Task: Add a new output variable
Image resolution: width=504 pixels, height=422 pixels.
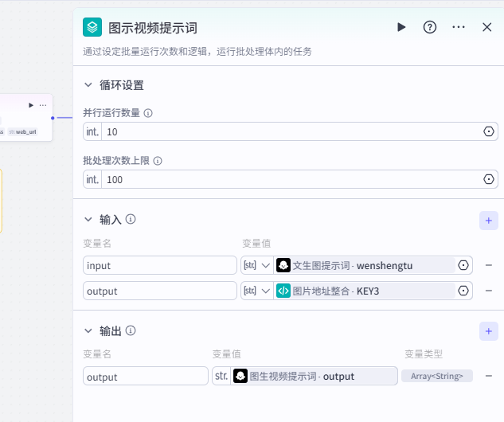Action: tap(489, 330)
